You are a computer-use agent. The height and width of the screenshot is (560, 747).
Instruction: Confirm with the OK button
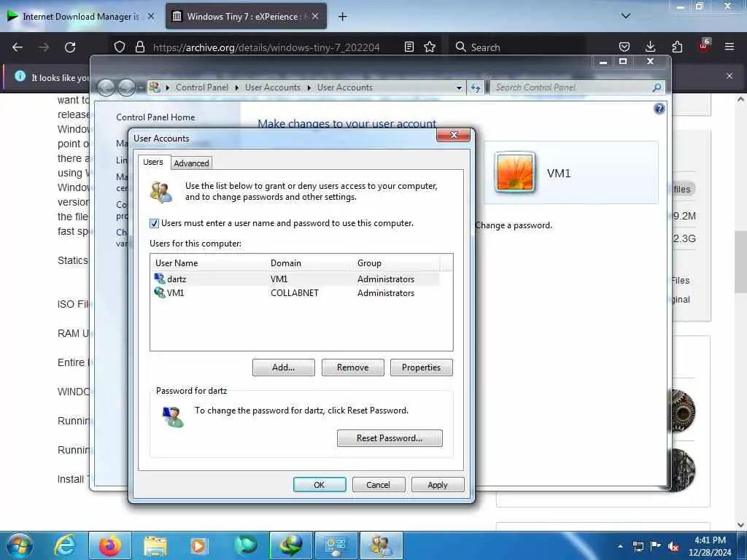click(x=320, y=485)
